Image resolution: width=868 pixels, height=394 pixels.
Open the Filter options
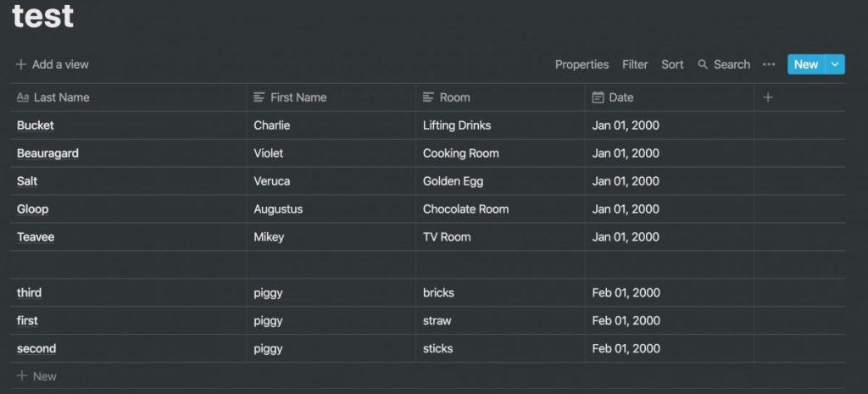pyautogui.click(x=635, y=64)
